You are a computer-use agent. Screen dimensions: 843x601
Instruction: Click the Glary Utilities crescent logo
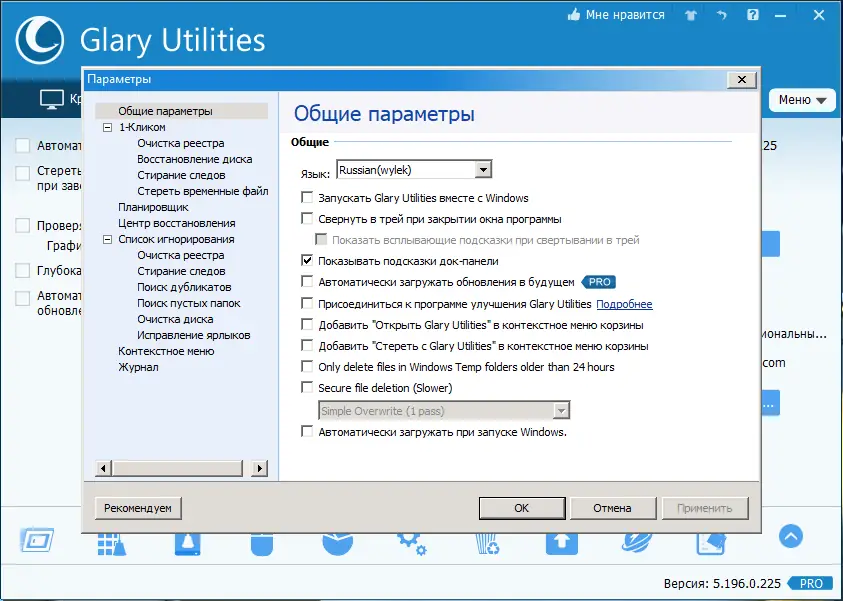pyautogui.click(x=40, y=40)
